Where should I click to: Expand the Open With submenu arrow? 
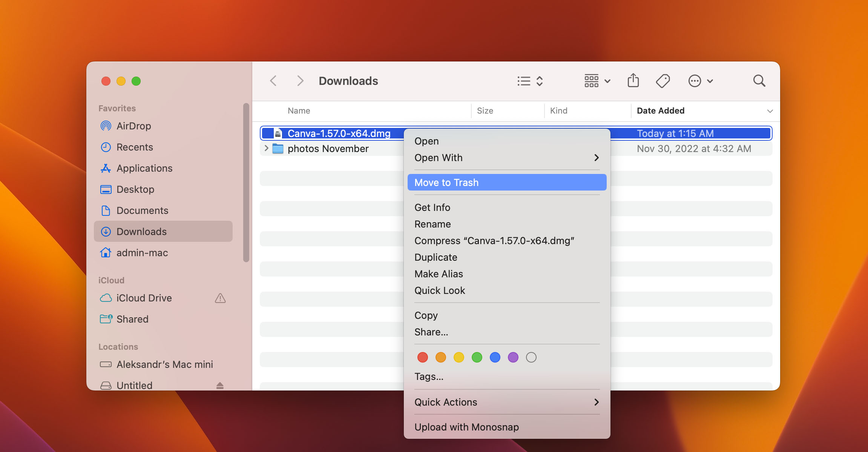596,157
